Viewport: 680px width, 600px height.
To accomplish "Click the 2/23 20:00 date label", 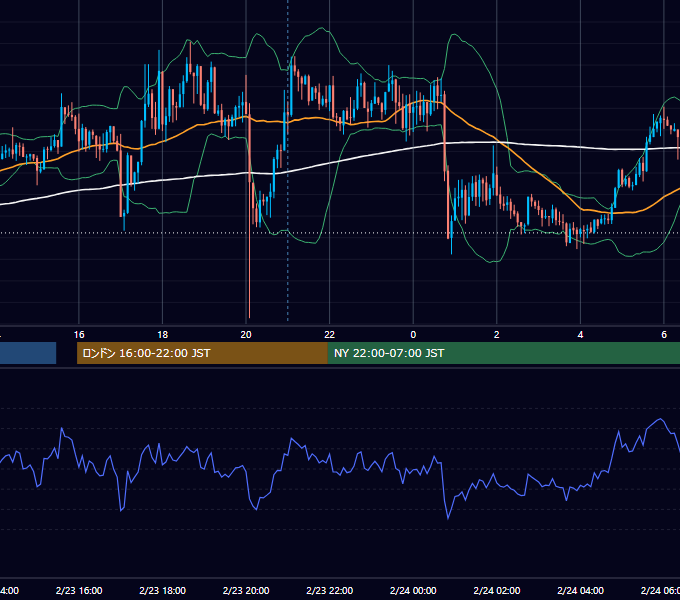I will pyautogui.click(x=246, y=590).
